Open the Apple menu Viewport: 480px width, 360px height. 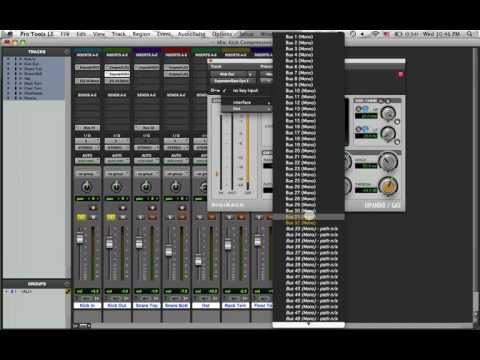[x=10, y=34]
